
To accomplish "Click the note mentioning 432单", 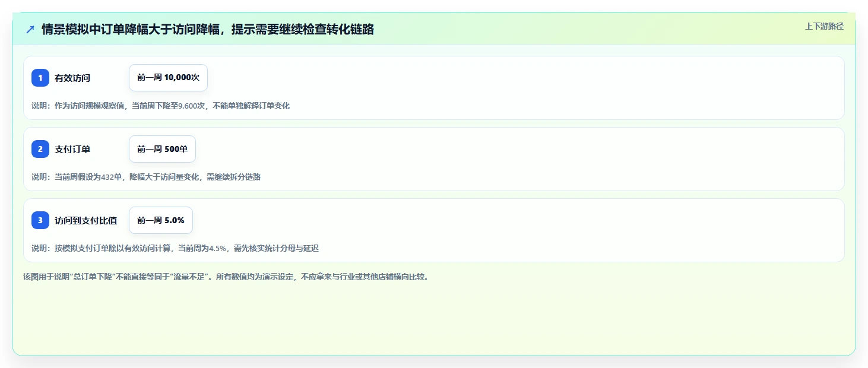I will point(146,177).
